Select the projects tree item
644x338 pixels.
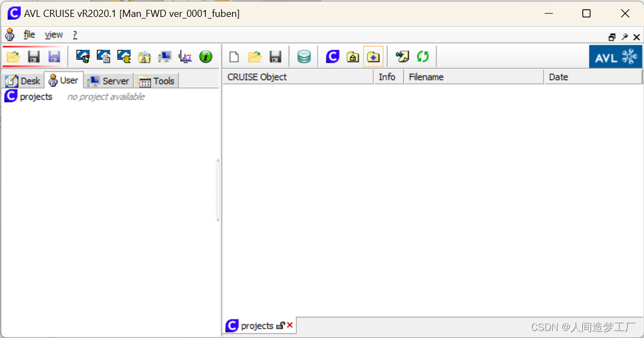[x=28, y=96]
